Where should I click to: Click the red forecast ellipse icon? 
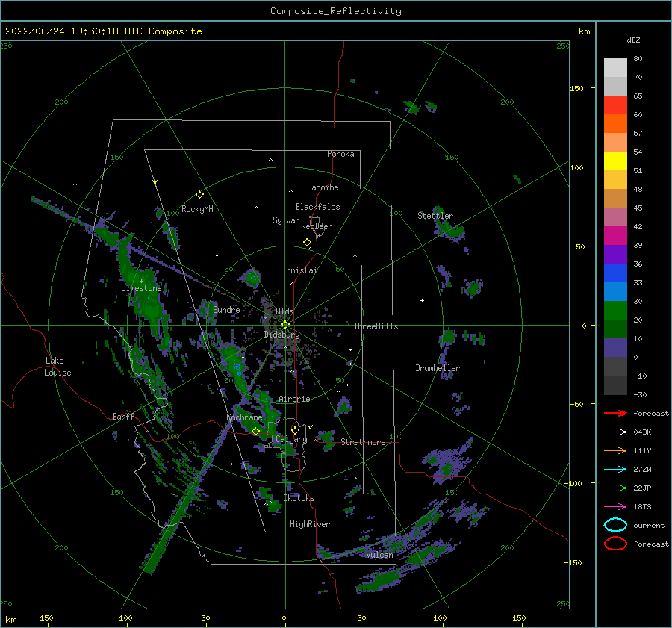pyautogui.click(x=615, y=544)
